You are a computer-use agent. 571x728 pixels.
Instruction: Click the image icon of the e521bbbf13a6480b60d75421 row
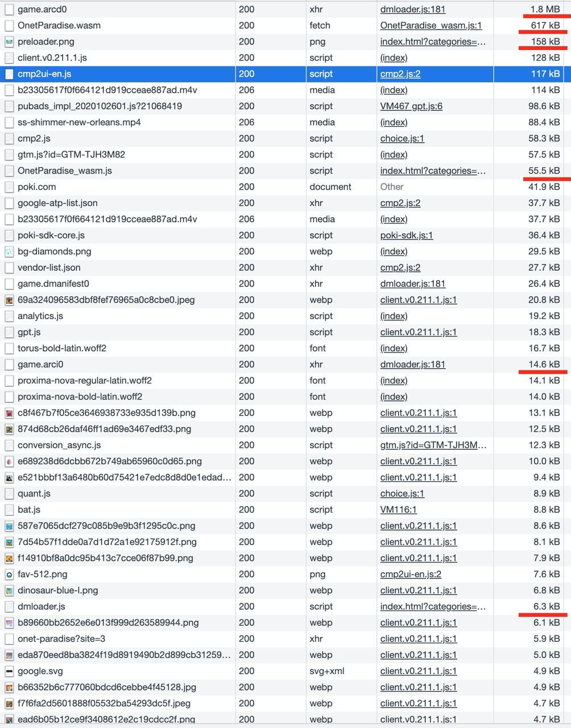(x=9, y=477)
